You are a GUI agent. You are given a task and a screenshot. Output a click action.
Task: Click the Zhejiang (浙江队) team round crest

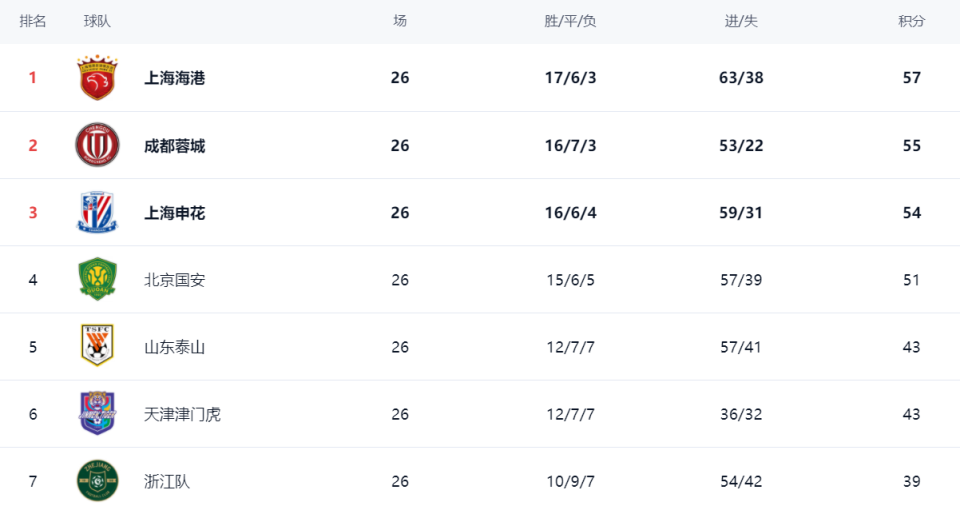(97, 481)
